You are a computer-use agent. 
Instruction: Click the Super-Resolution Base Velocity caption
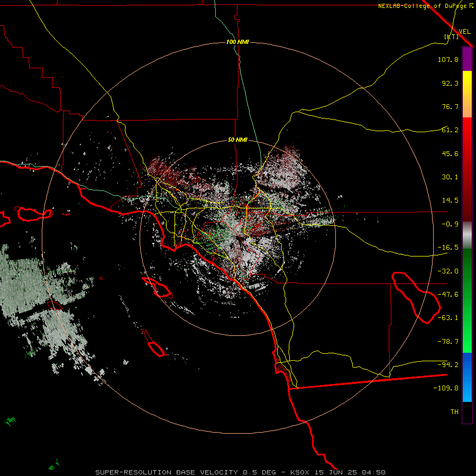[241, 472]
